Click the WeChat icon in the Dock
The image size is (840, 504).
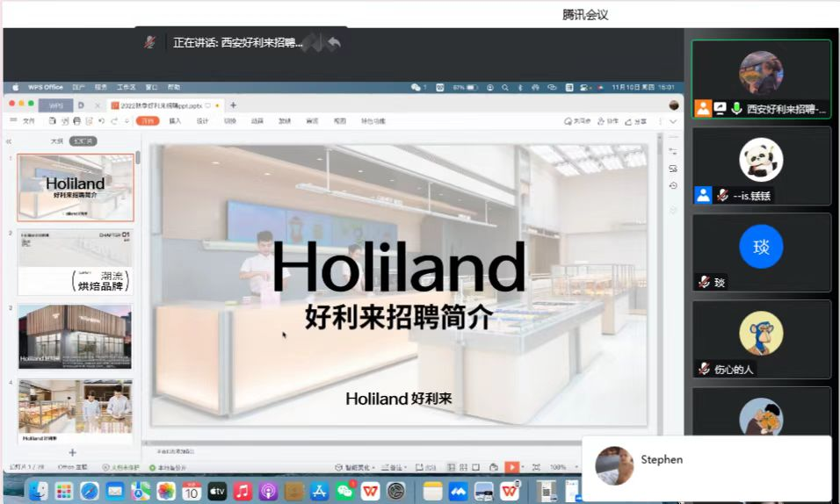[345, 491]
